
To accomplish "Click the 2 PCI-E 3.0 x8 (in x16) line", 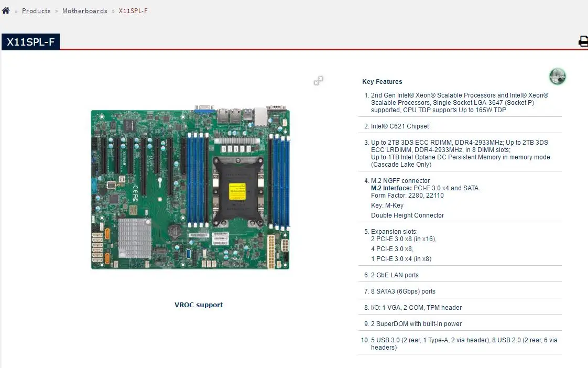I will click(404, 239).
